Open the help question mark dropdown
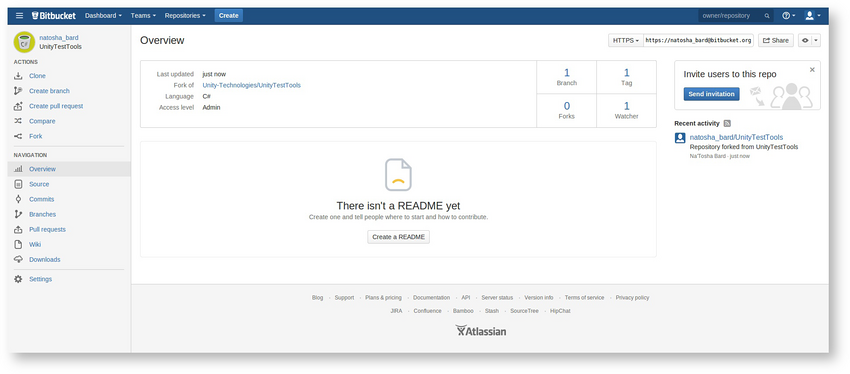Screen dimensions: 850x374 (x=788, y=16)
